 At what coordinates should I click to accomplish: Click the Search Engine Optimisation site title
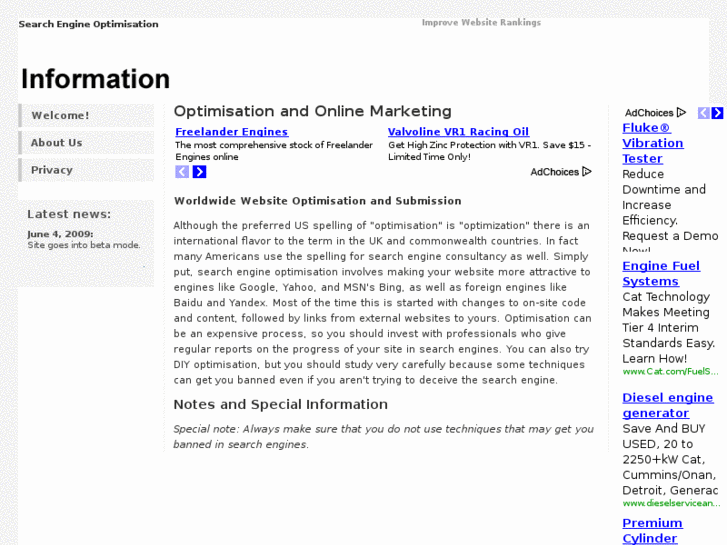coord(89,24)
